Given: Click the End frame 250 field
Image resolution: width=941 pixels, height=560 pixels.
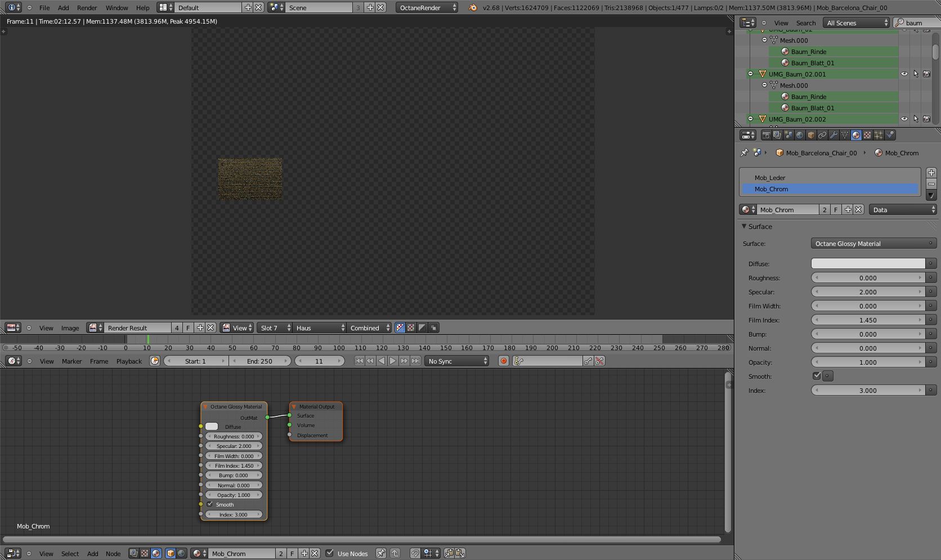Looking at the screenshot, I should [x=259, y=361].
